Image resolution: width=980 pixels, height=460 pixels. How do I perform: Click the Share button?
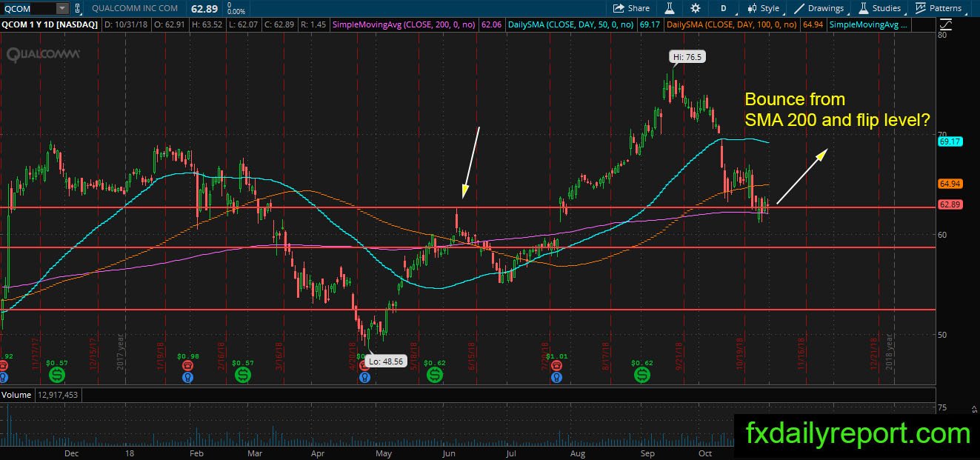click(631, 8)
